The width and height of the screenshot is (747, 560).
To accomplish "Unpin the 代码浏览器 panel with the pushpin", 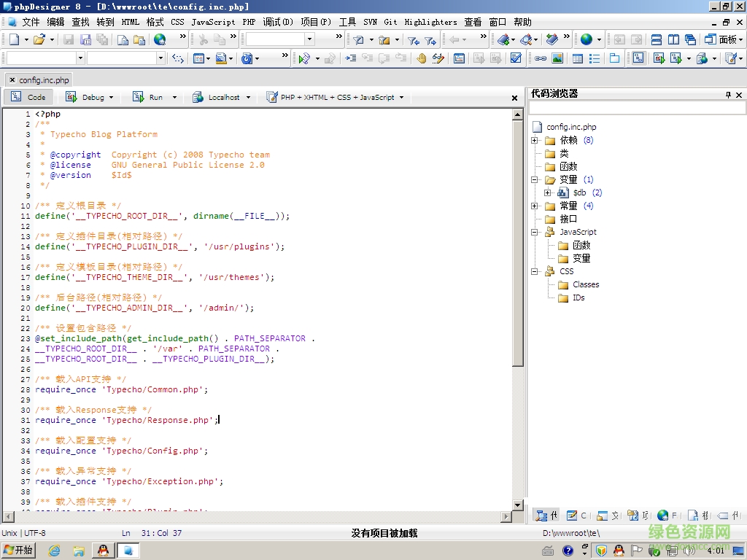I will pyautogui.click(x=727, y=94).
